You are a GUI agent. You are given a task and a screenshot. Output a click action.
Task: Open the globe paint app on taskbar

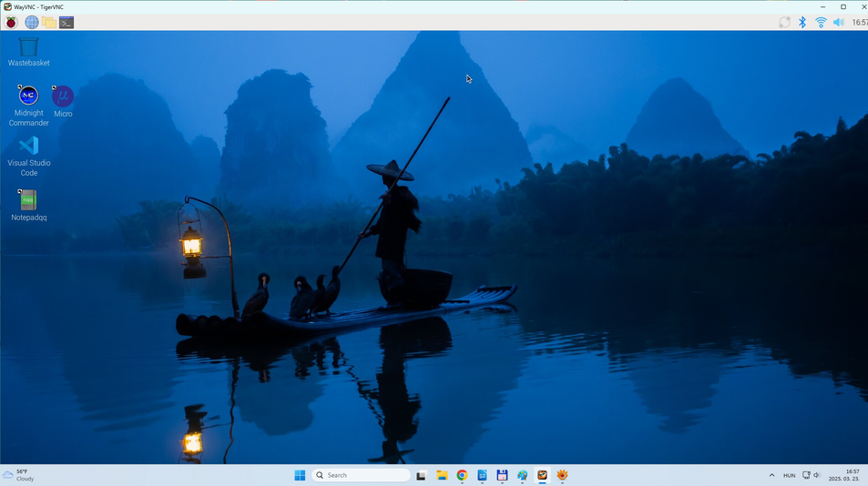click(522, 475)
